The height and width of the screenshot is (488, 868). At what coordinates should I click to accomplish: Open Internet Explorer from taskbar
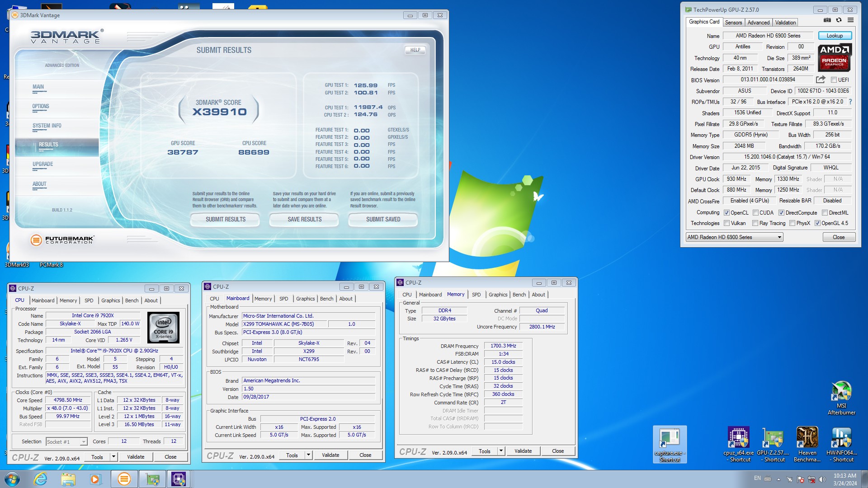click(x=41, y=479)
